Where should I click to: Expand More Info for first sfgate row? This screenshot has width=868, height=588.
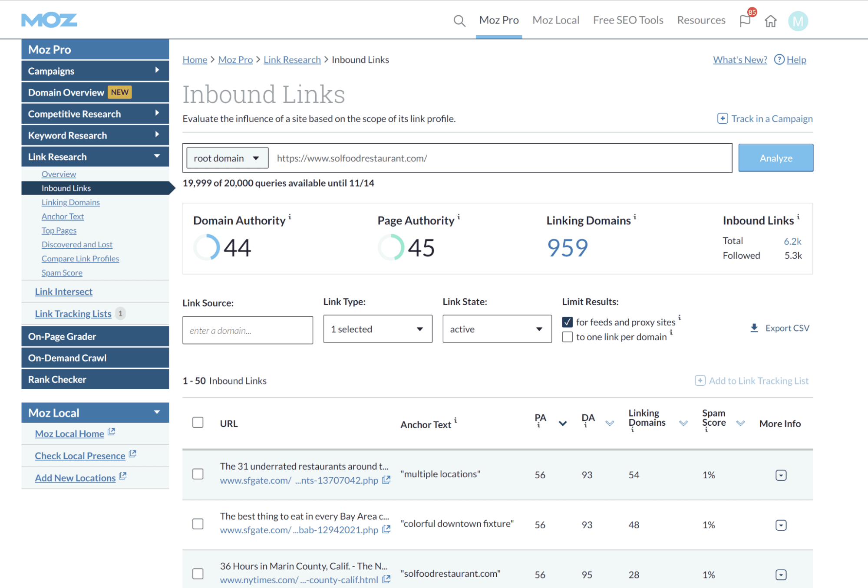[781, 475]
